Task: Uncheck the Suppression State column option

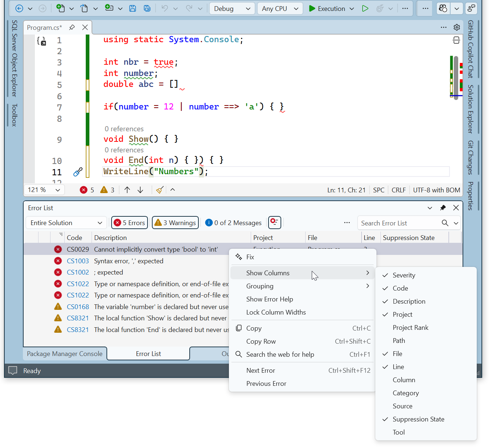Action: pyautogui.click(x=426, y=419)
